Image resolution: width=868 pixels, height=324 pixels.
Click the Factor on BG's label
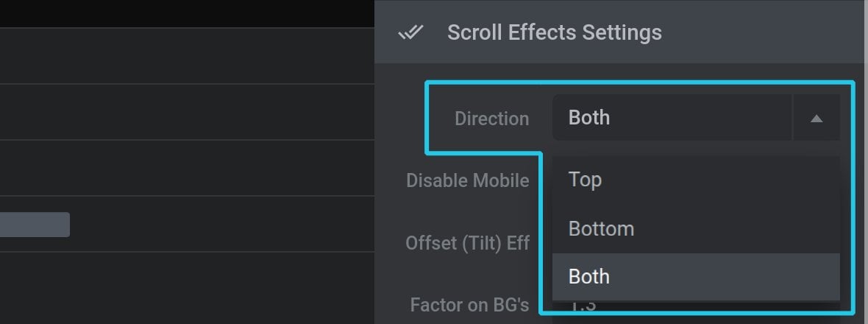pyautogui.click(x=469, y=305)
